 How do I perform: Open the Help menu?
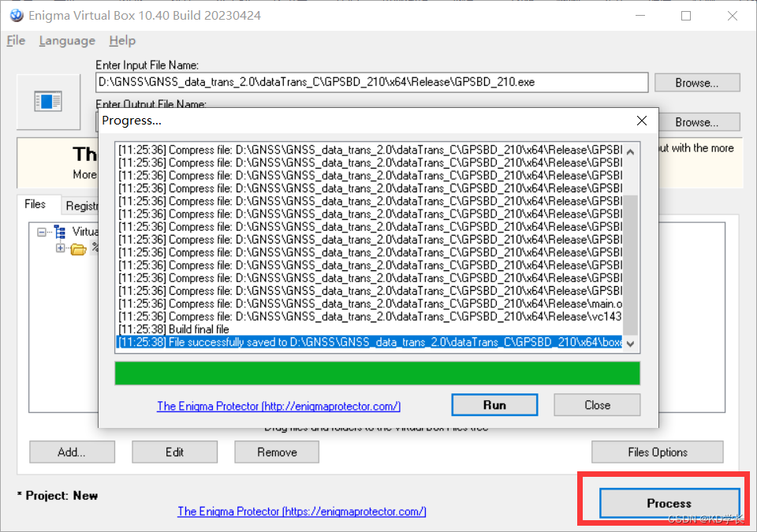pyautogui.click(x=121, y=40)
